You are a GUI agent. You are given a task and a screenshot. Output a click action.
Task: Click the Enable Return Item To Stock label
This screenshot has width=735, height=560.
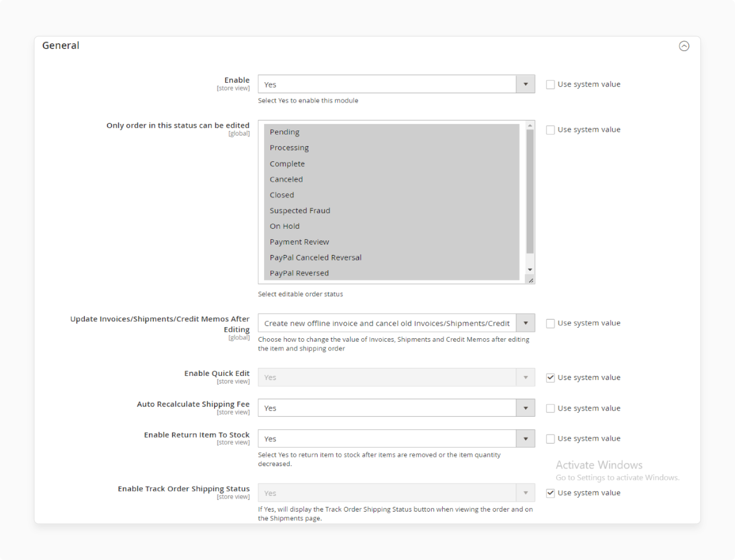tap(197, 435)
